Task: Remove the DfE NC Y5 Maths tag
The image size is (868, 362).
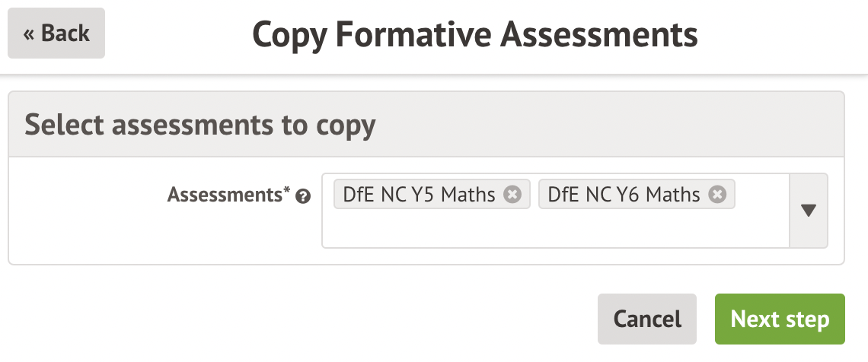Action: (x=512, y=195)
